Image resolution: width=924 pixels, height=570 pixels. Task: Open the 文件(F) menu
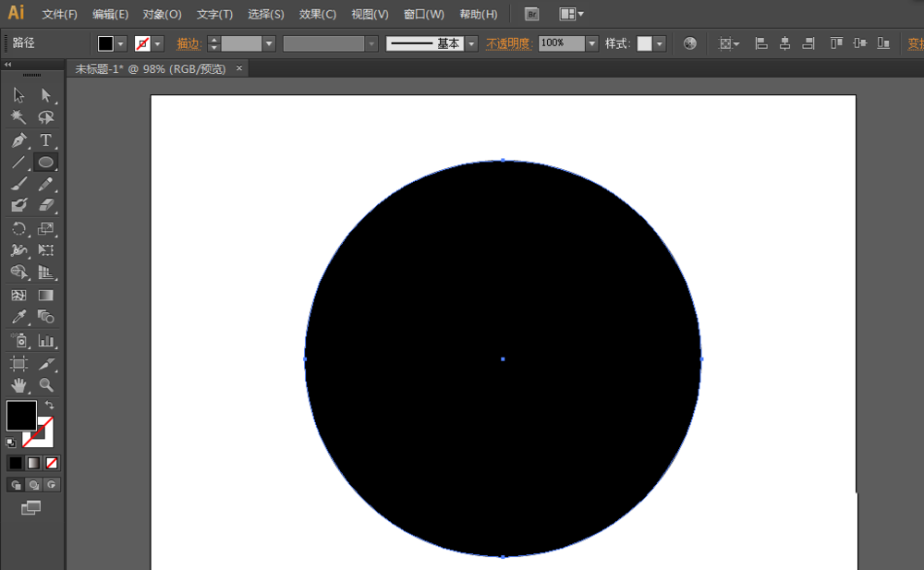click(60, 14)
